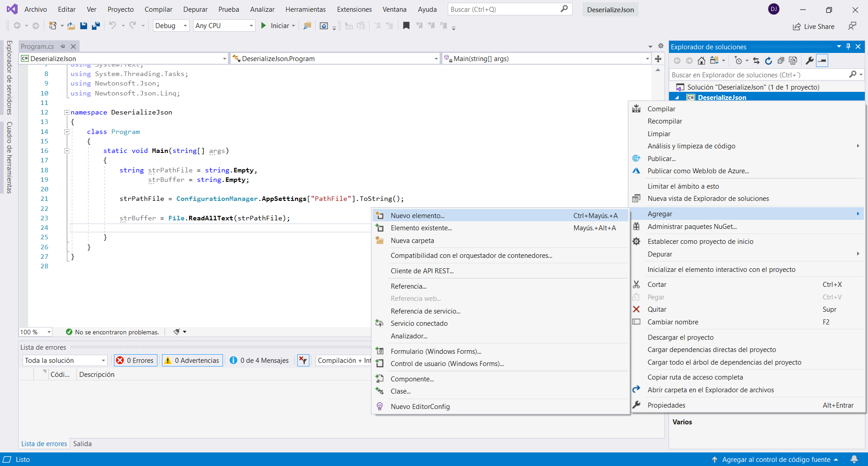The height and width of the screenshot is (466, 868).
Task: Click the Live Share button
Action: [814, 27]
